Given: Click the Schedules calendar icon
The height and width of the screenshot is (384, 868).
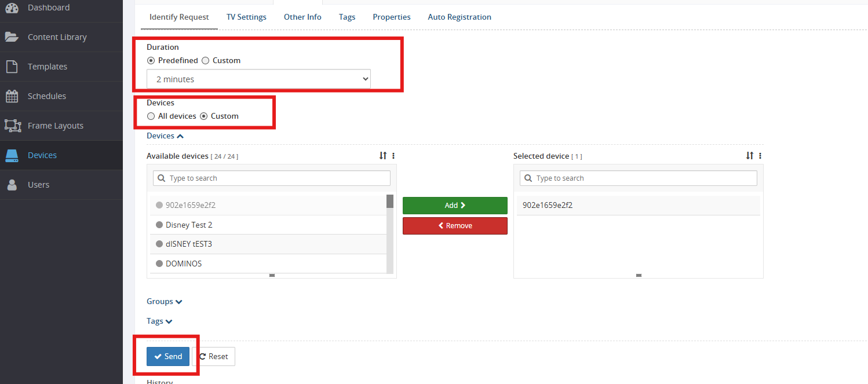Looking at the screenshot, I should coord(12,96).
